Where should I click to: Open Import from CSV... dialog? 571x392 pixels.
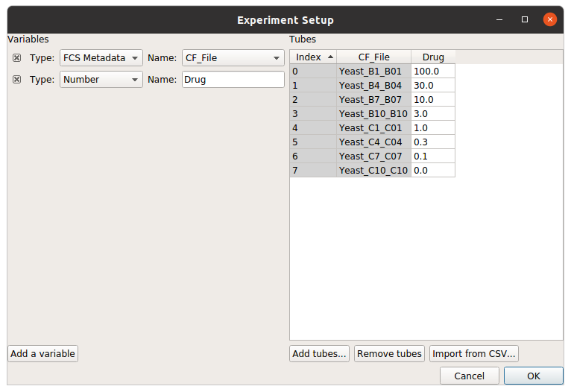(474, 354)
